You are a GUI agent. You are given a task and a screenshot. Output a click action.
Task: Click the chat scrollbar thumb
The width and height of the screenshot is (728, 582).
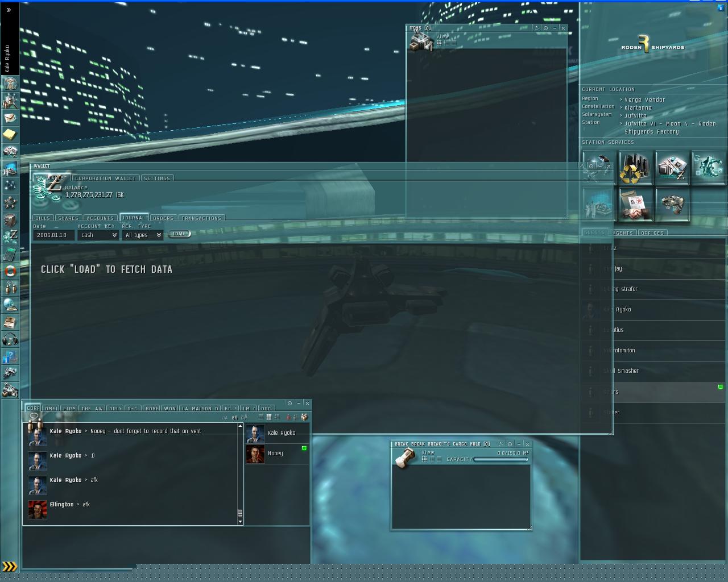coord(240,513)
